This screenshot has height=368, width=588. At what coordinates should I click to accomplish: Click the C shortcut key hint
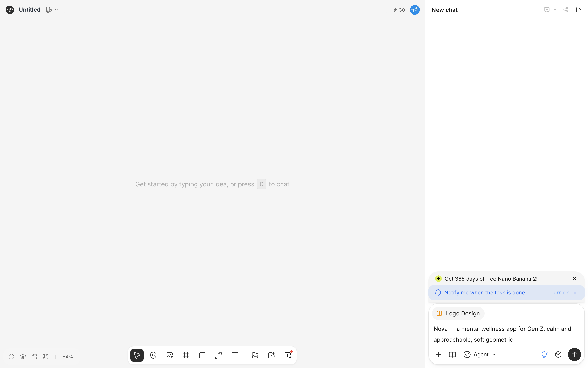tap(262, 184)
